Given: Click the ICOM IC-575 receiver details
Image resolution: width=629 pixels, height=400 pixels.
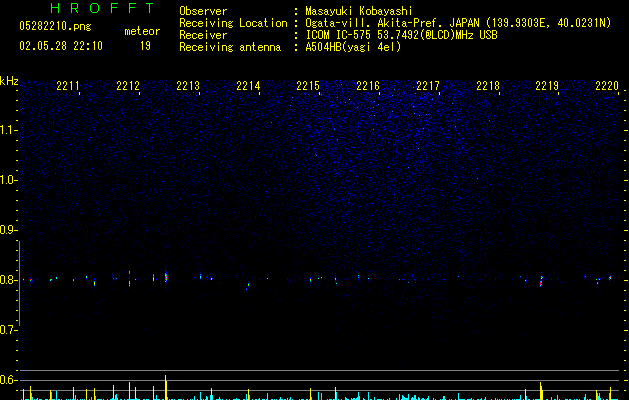Looking at the screenshot, I should pyautogui.click(x=401, y=35).
